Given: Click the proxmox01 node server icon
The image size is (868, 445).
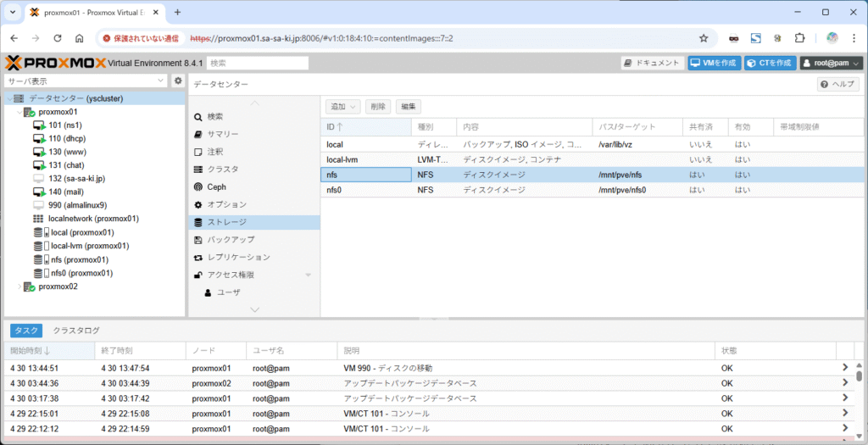Looking at the screenshot, I should [x=30, y=112].
